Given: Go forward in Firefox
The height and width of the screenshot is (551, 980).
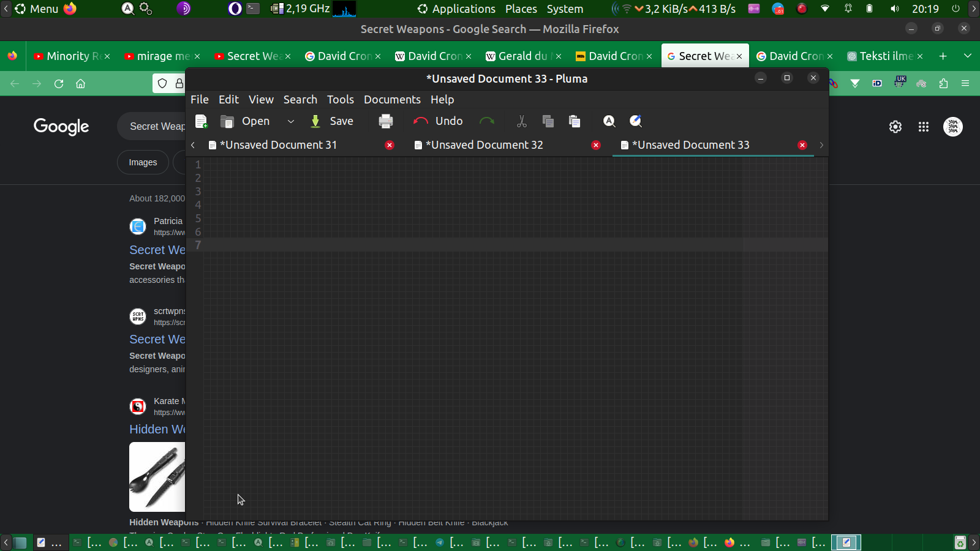Looking at the screenshot, I should 37,84.
